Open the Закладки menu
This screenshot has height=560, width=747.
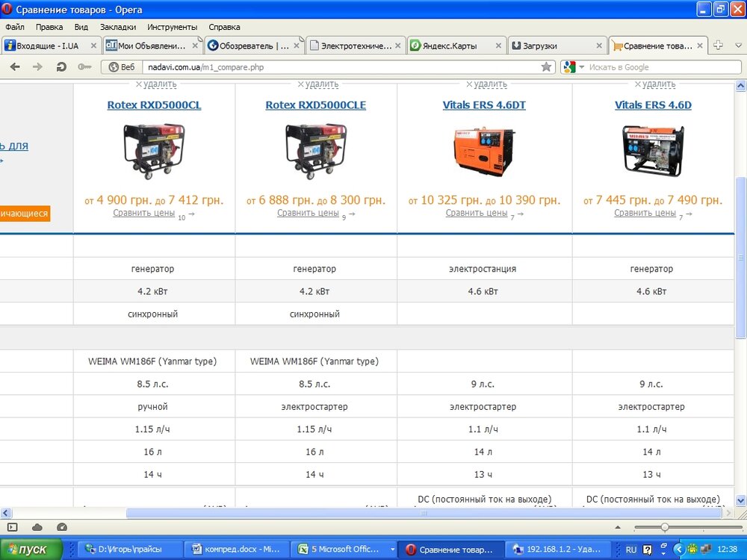coord(118,26)
